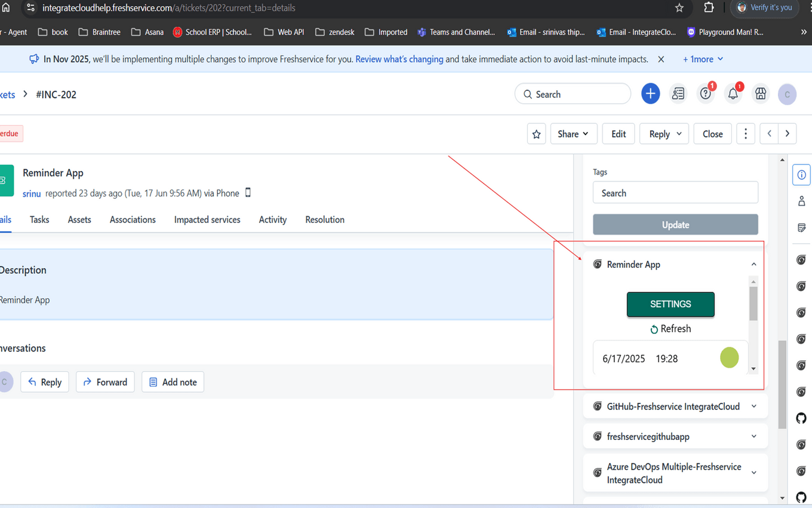Open the profile avatar labeled C in header
Image resolution: width=812 pixels, height=508 pixels.
(787, 94)
